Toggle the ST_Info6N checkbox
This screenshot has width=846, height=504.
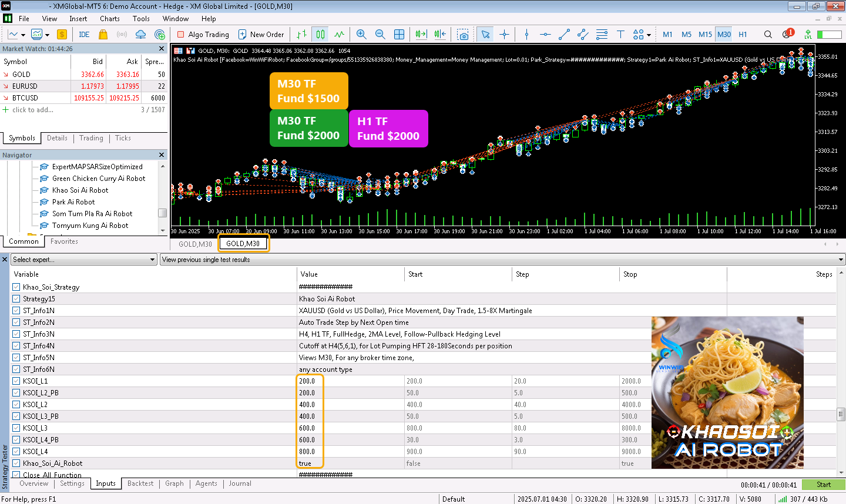[16, 369]
